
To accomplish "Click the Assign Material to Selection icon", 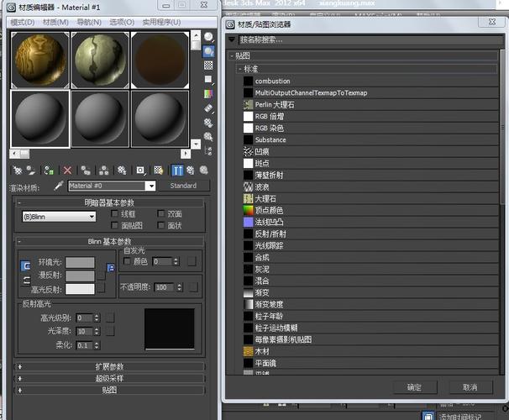I will (x=50, y=170).
